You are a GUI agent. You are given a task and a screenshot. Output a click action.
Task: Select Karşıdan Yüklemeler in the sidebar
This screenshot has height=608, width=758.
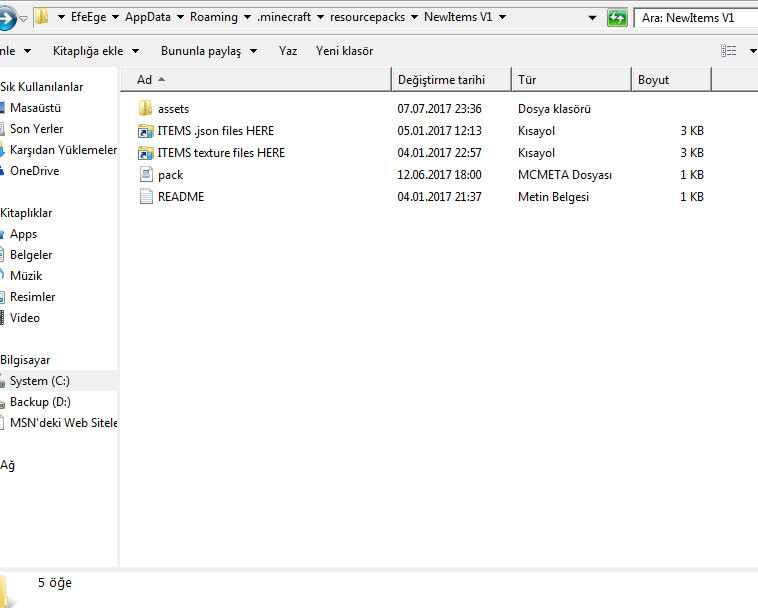63,150
